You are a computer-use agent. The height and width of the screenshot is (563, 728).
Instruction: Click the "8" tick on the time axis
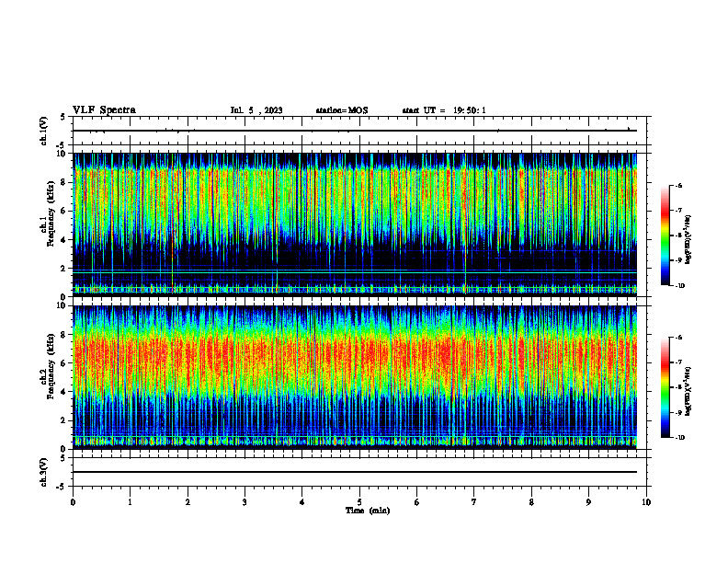coord(531,502)
